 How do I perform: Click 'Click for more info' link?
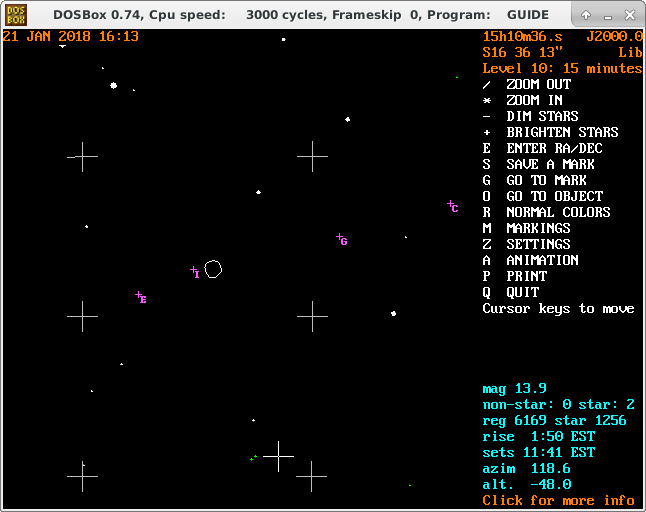coord(558,500)
